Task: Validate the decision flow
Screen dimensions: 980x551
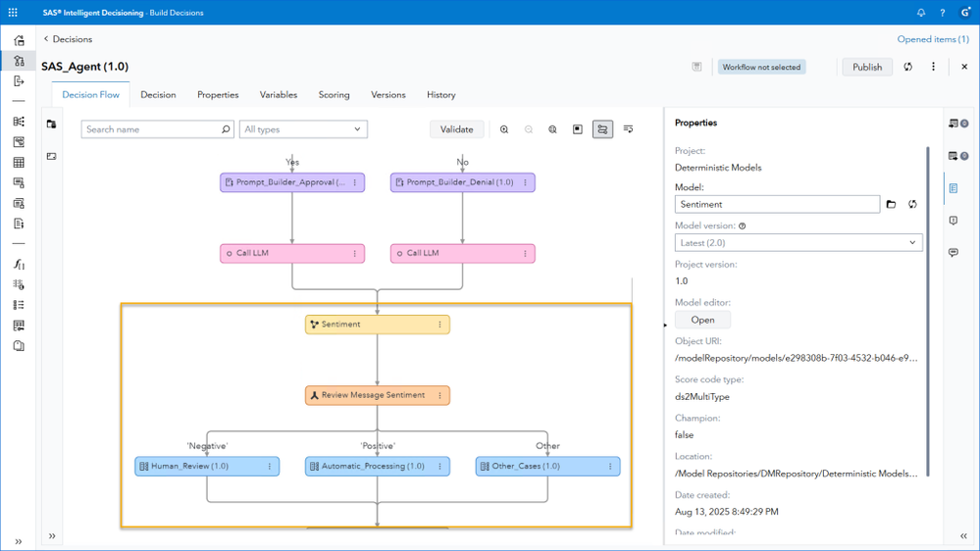Action: pyautogui.click(x=456, y=129)
